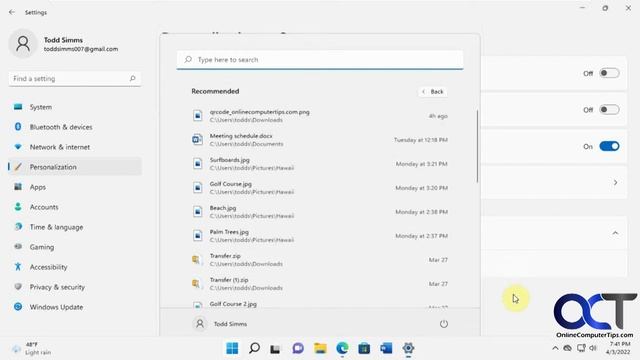This screenshot has width=640, height=360.
Task: Open the clock showing 7:41 PM
Action: [x=618, y=348]
